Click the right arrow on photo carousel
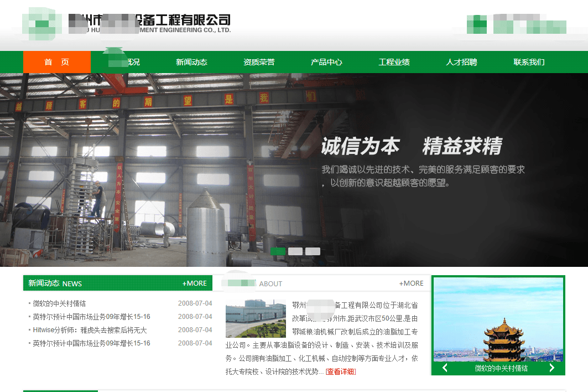This screenshot has height=392, width=588. point(551,368)
